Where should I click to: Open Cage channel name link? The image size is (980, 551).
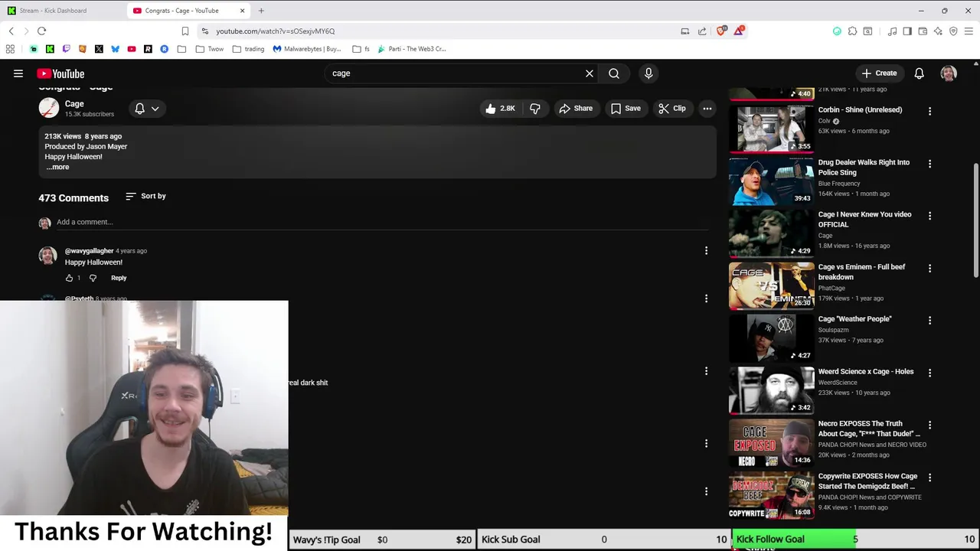tap(74, 103)
